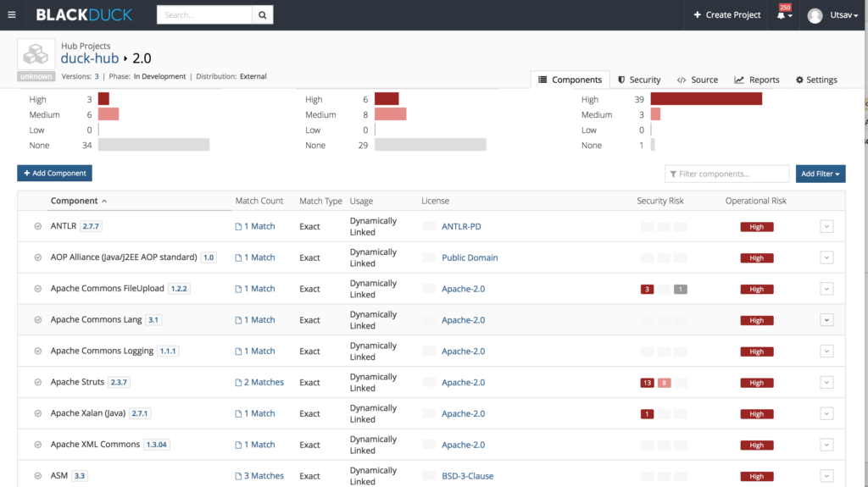868x487 pixels.
Task: Click the Filter components input field
Action: point(727,174)
